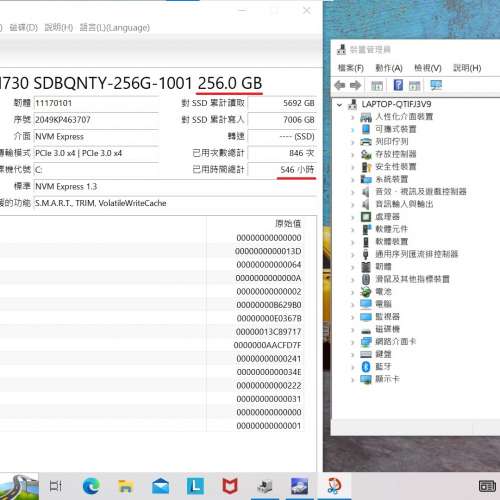500x500 pixels.
Task: Select raw value 0000000AACFD7F
Action: (x=267, y=345)
